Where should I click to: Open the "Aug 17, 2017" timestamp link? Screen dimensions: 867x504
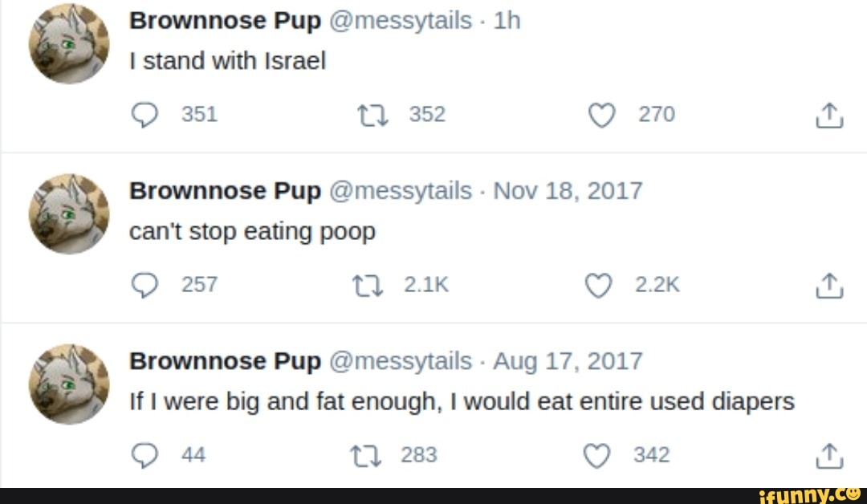(568, 361)
